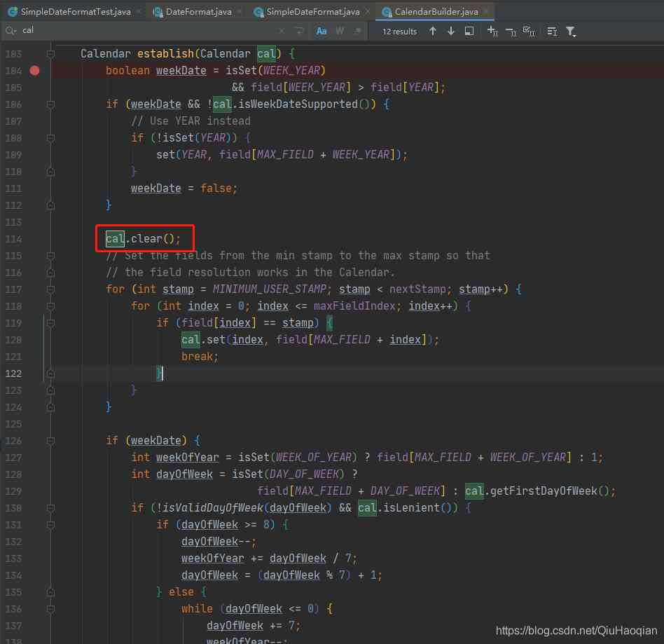Click 'nextStamp' in for loop
664x644 pixels.
[417, 289]
